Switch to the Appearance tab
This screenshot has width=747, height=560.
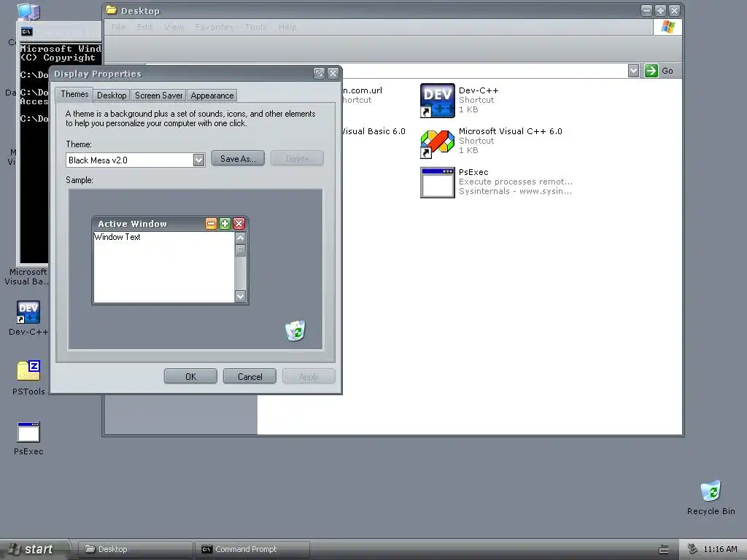[212, 96]
